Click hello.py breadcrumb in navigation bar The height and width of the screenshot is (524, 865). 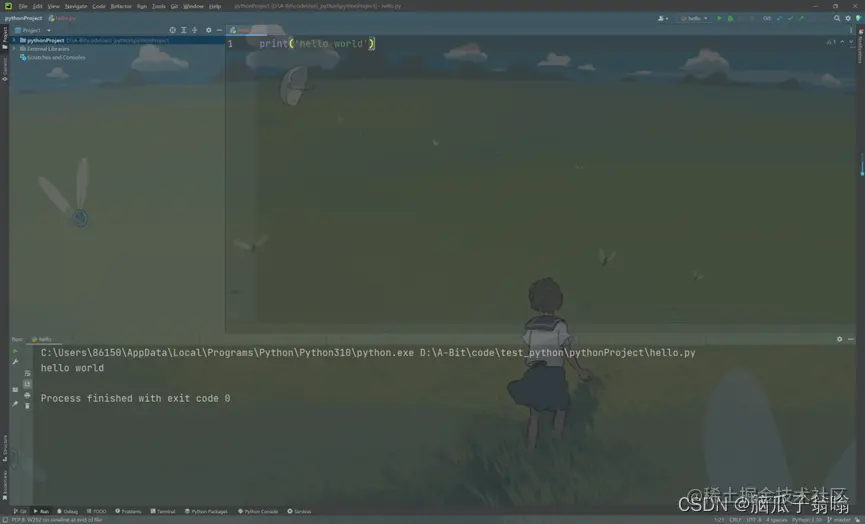pos(62,18)
